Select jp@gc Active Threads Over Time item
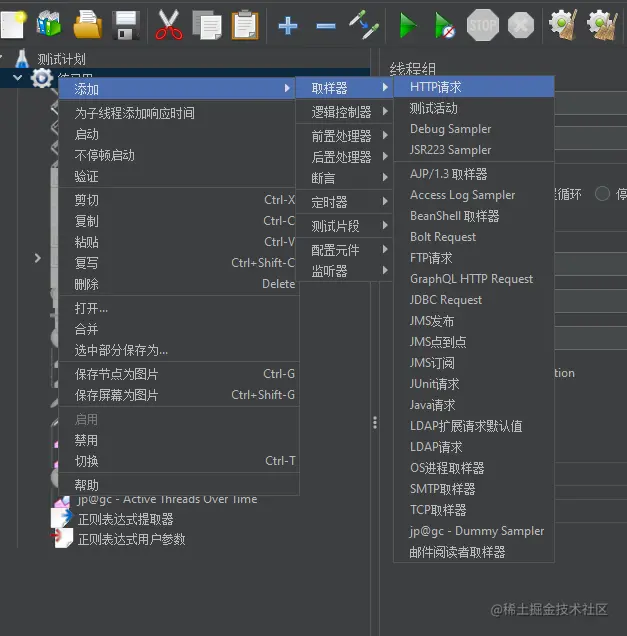627x636 pixels. (x=167, y=499)
